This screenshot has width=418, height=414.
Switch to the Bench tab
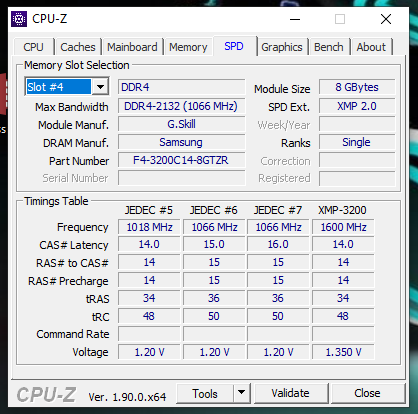(x=329, y=47)
